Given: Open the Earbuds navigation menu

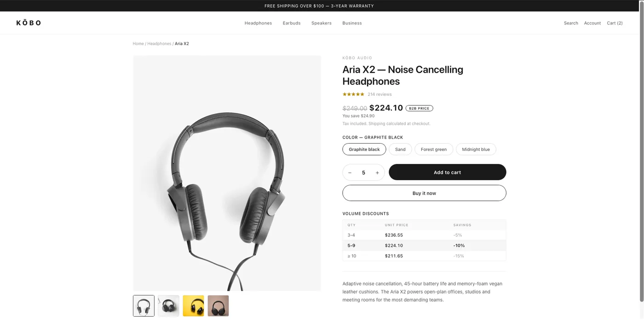Looking at the screenshot, I should tap(292, 23).
